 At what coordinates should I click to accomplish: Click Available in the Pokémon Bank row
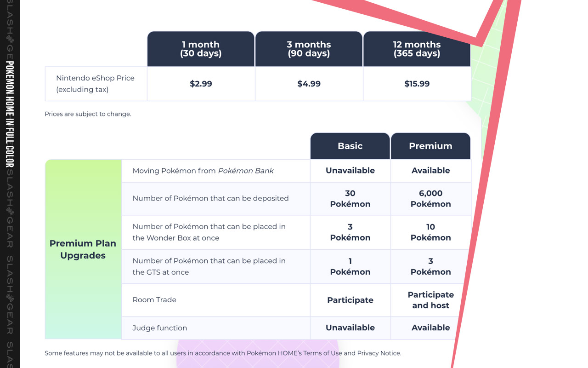tap(430, 171)
